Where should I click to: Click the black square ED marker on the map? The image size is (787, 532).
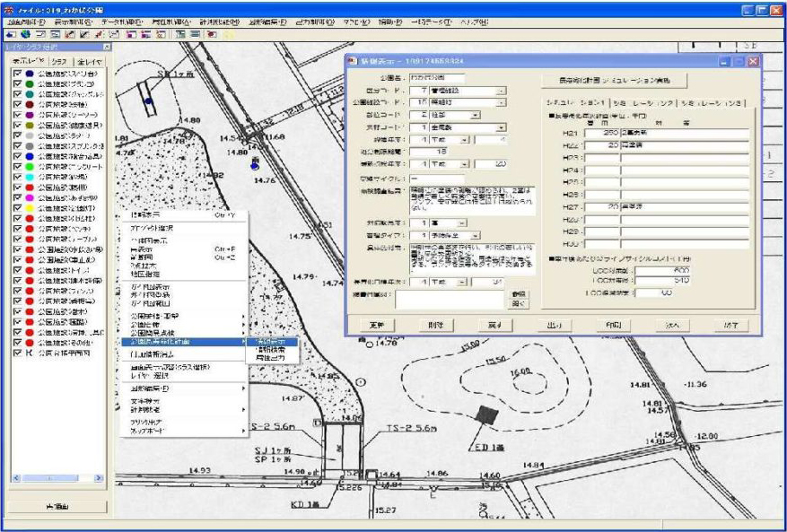click(487, 414)
